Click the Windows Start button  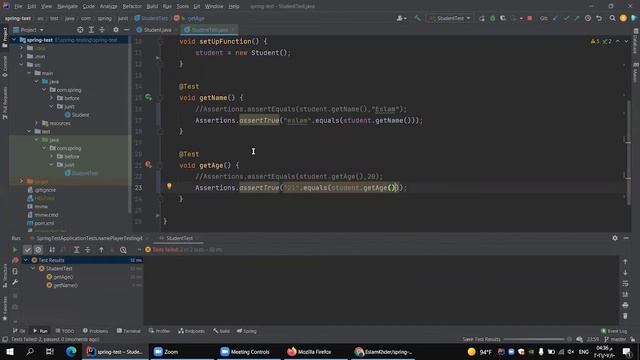10,351
